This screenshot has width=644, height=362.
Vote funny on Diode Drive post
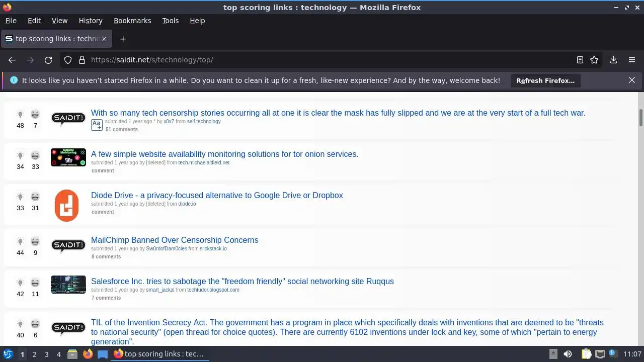pyautogui.click(x=35, y=197)
